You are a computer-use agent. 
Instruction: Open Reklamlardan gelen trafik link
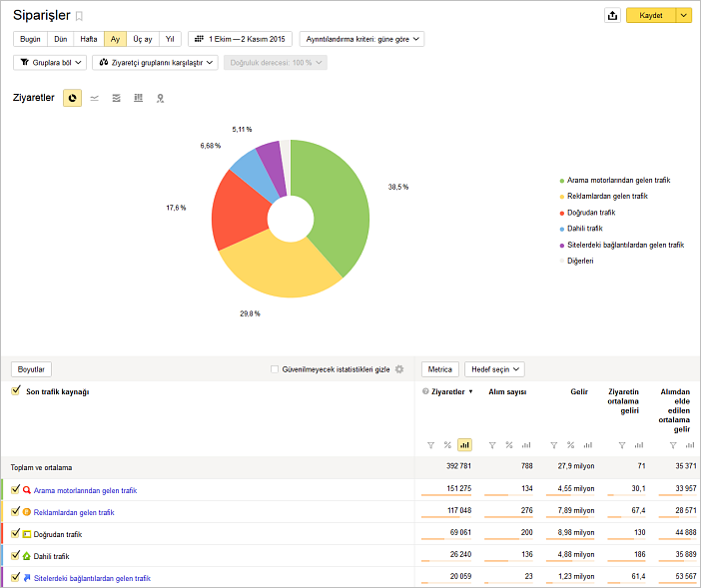click(x=74, y=512)
